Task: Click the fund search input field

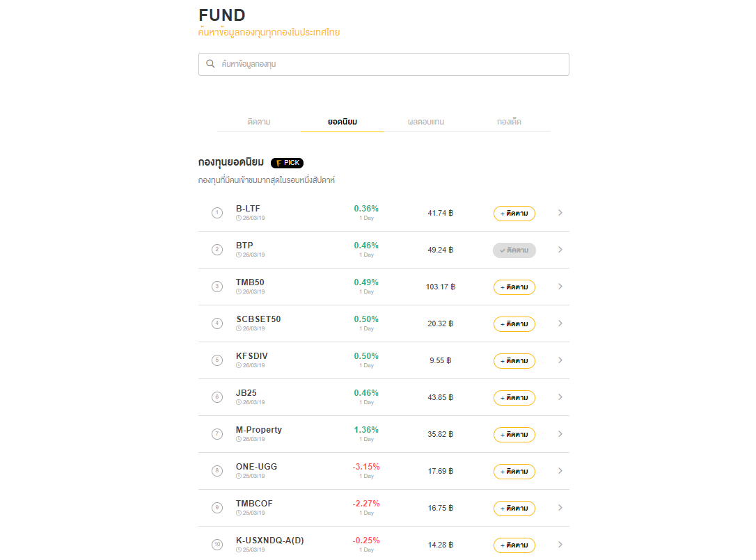Action: (390, 64)
